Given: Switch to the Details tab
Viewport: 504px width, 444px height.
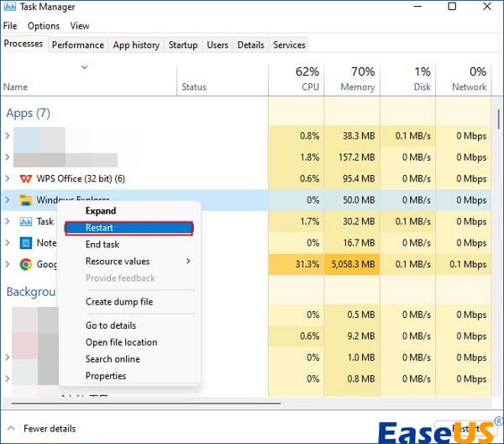Looking at the screenshot, I should 250,45.
